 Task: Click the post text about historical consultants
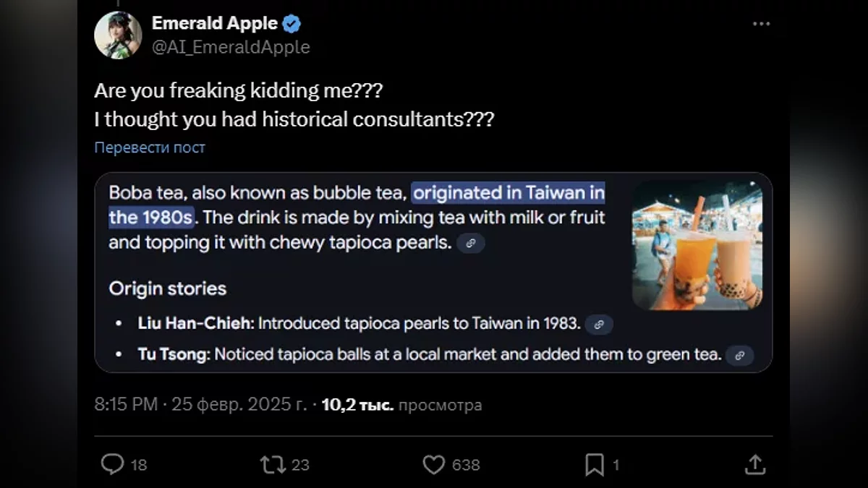click(x=294, y=119)
